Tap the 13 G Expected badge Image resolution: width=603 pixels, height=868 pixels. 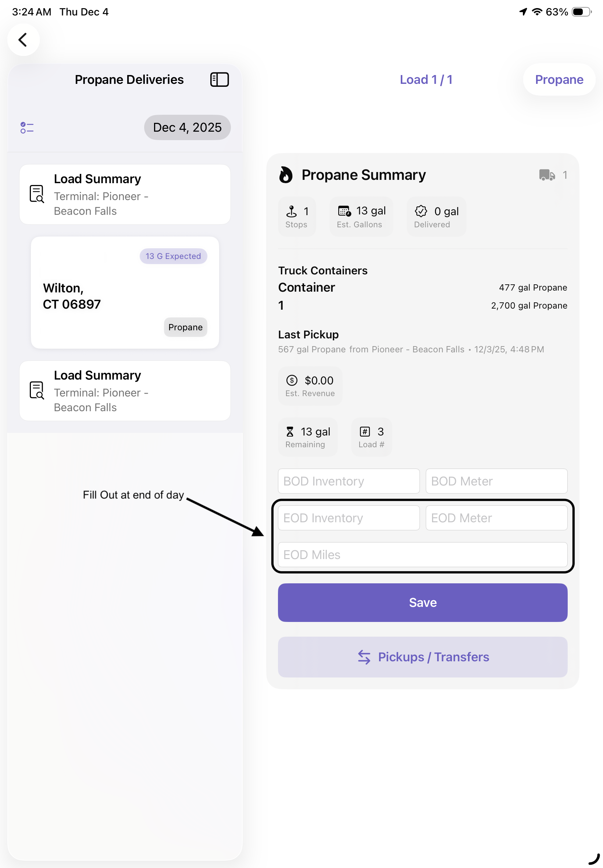[x=173, y=256]
